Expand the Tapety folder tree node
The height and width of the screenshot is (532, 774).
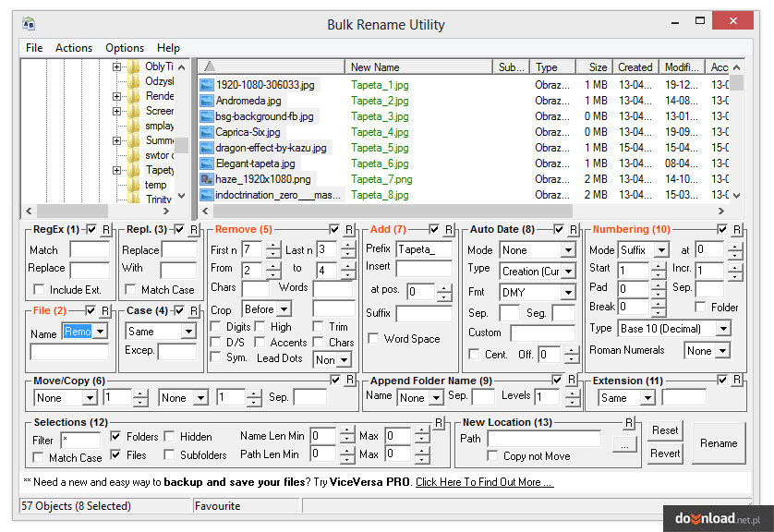tap(116, 170)
